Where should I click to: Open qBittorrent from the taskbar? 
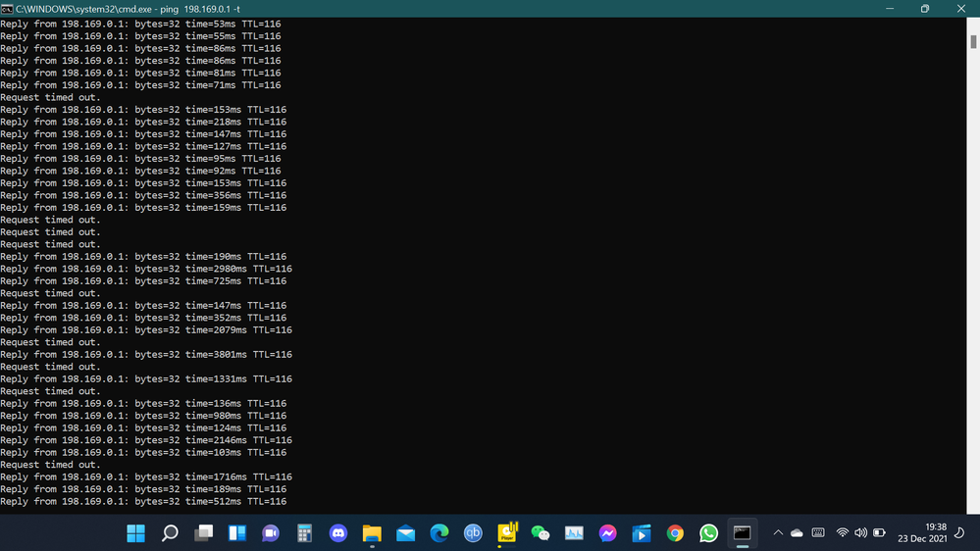coord(473,533)
